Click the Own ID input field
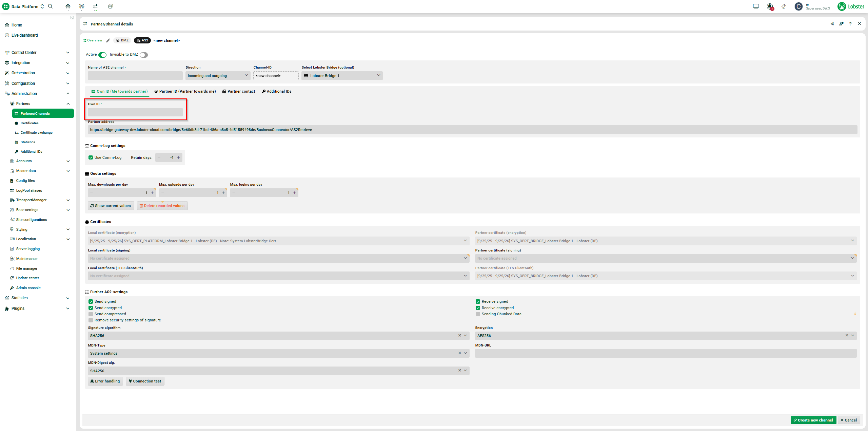 pos(135,112)
